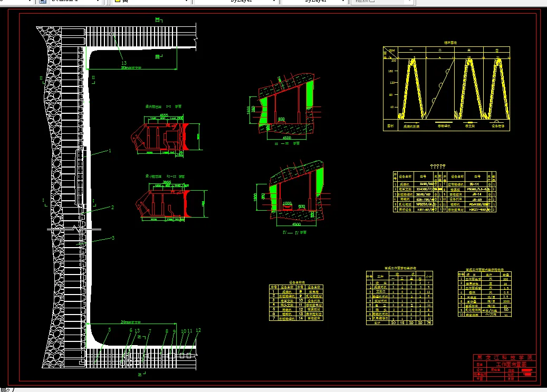Select leader label '2' beside the working face
The height and width of the screenshot is (392, 547).
click(112, 207)
